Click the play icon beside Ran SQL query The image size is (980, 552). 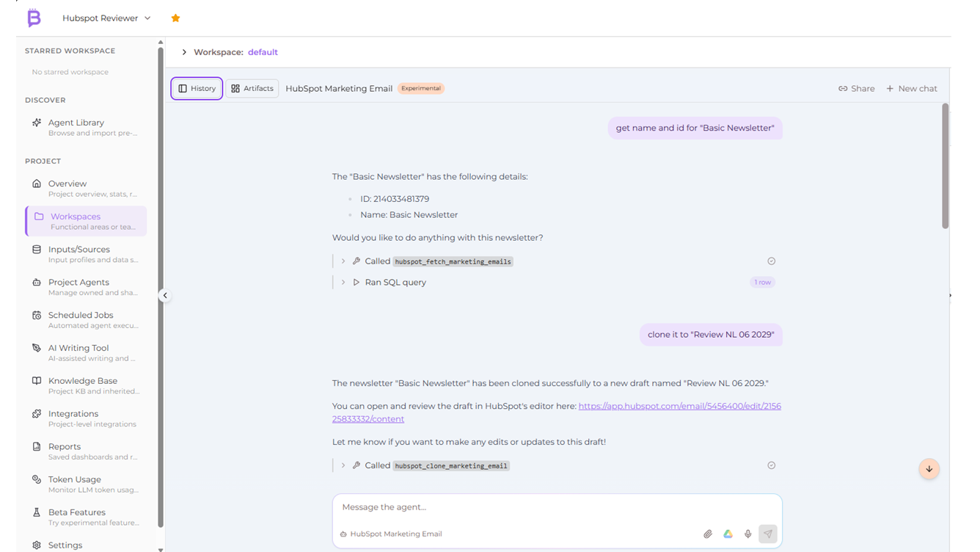point(356,282)
